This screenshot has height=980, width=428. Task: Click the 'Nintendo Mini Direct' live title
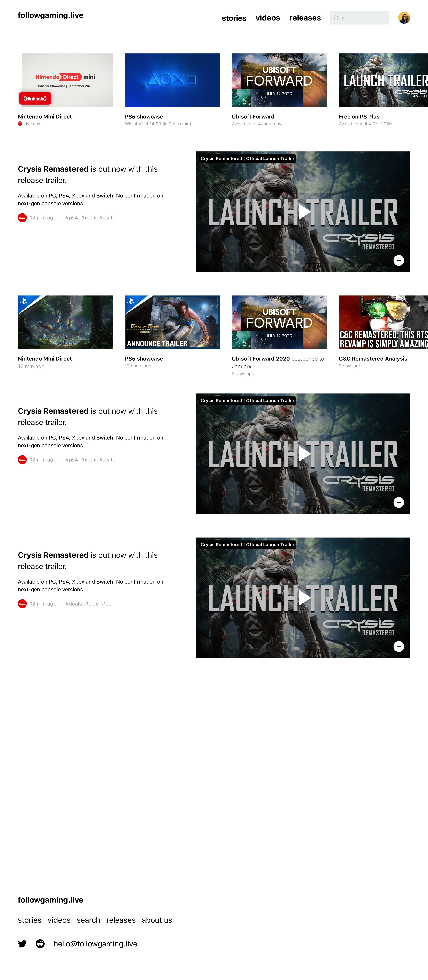(x=45, y=117)
